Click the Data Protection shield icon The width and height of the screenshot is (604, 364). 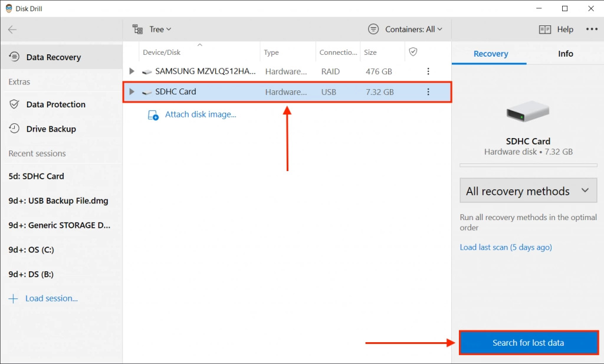pos(14,104)
